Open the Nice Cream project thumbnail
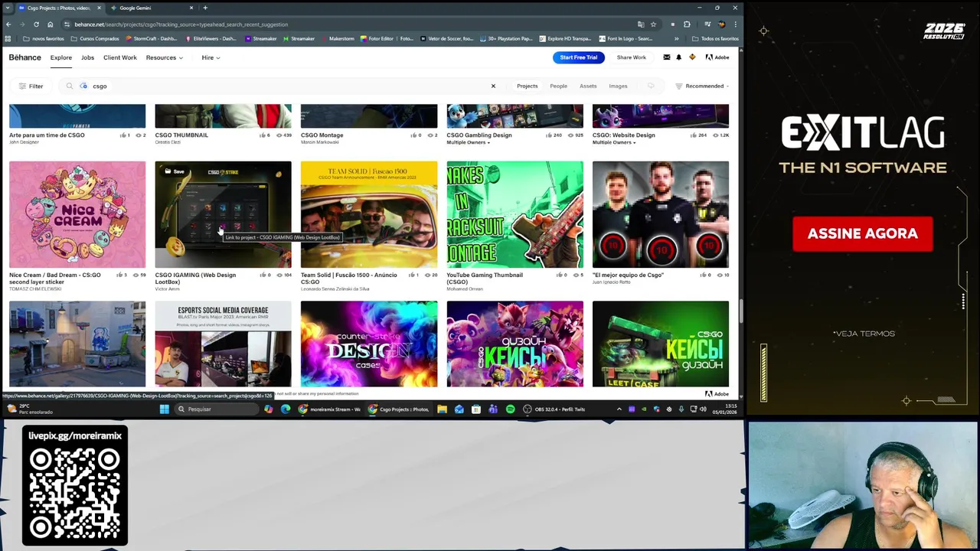Viewport: 980px width, 551px height. [x=77, y=214]
